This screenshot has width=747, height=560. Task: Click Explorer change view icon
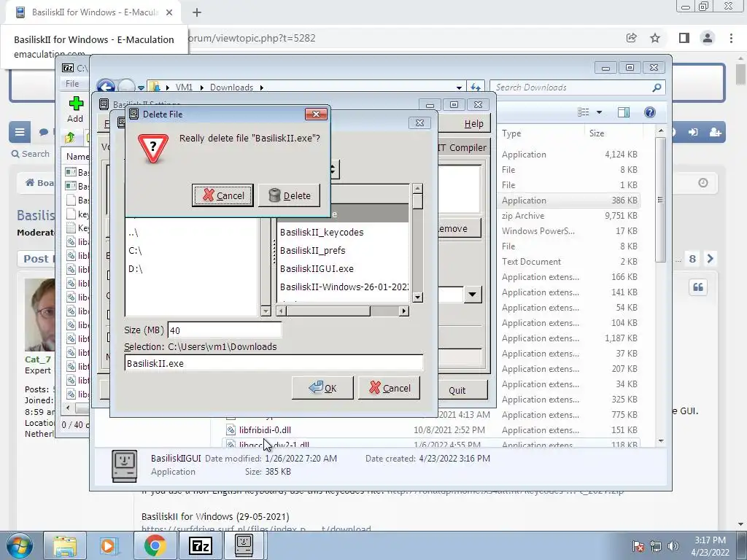584,112
